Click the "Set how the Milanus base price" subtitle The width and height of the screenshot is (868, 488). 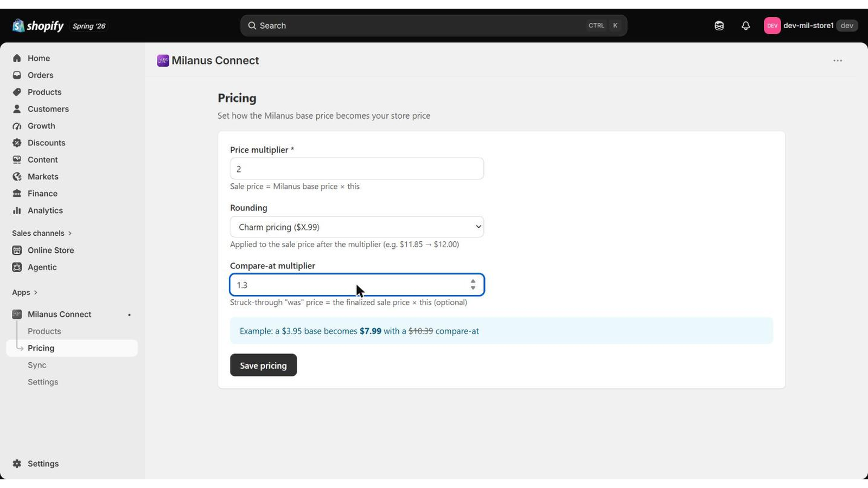coord(324,115)
